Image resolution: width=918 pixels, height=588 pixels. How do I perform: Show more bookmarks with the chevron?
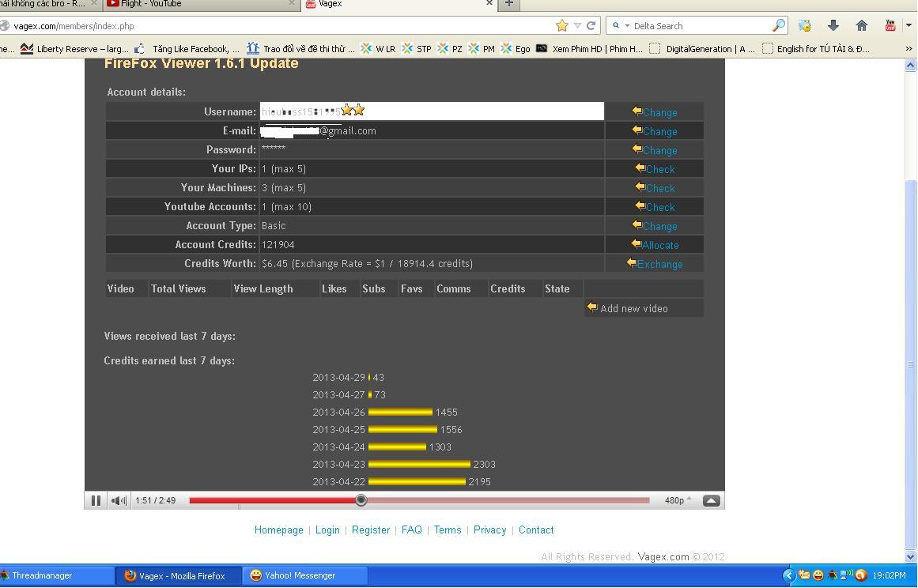pos(909,48)
